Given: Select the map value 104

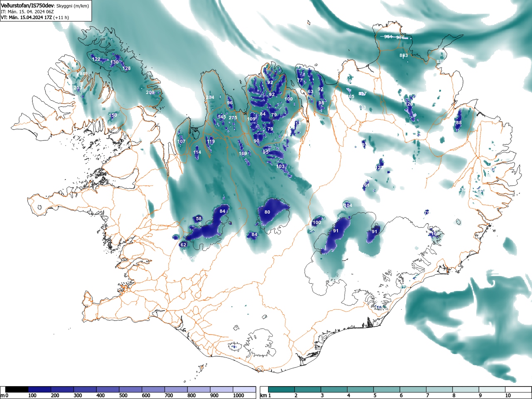Looking at the screenshot, I should tap(347, 205).
